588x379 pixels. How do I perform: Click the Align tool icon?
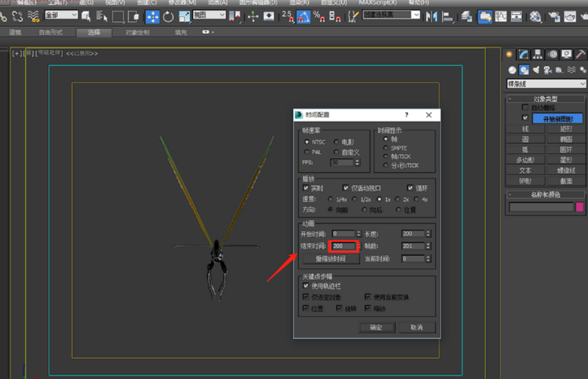448,16
